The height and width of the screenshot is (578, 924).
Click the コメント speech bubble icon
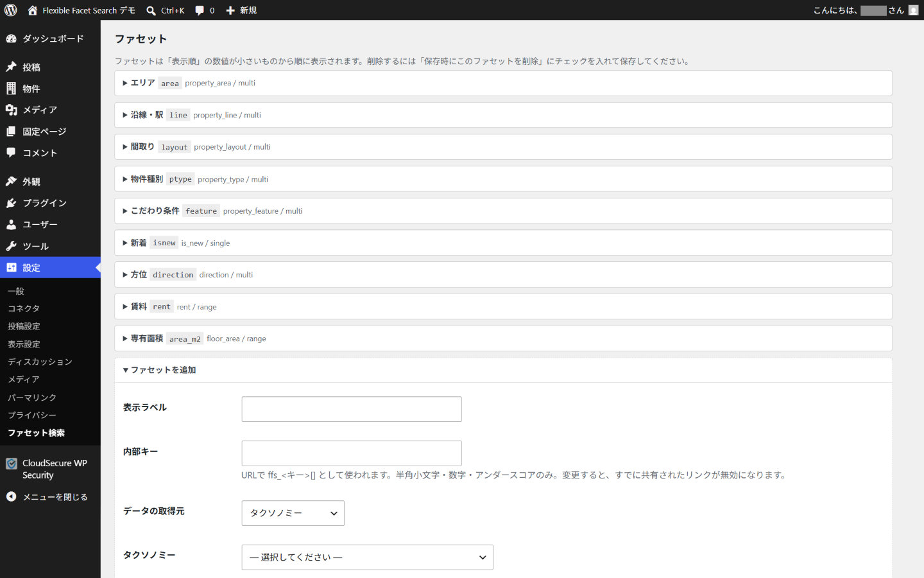point(11,153)
